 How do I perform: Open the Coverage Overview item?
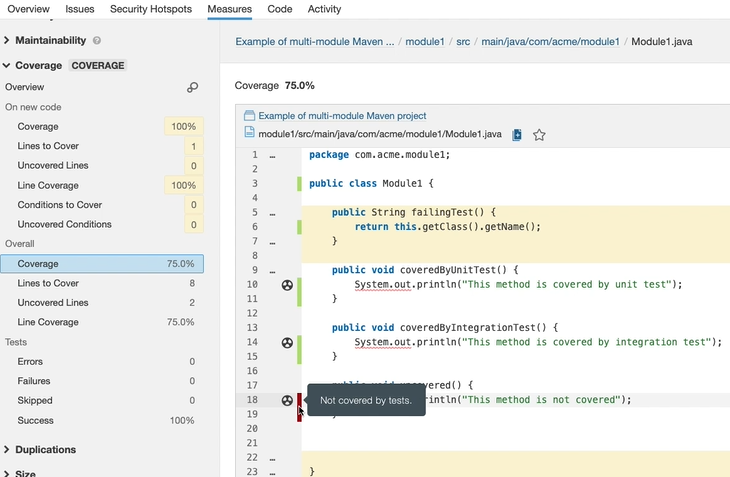pyautogui.click(x=25, y=87)
